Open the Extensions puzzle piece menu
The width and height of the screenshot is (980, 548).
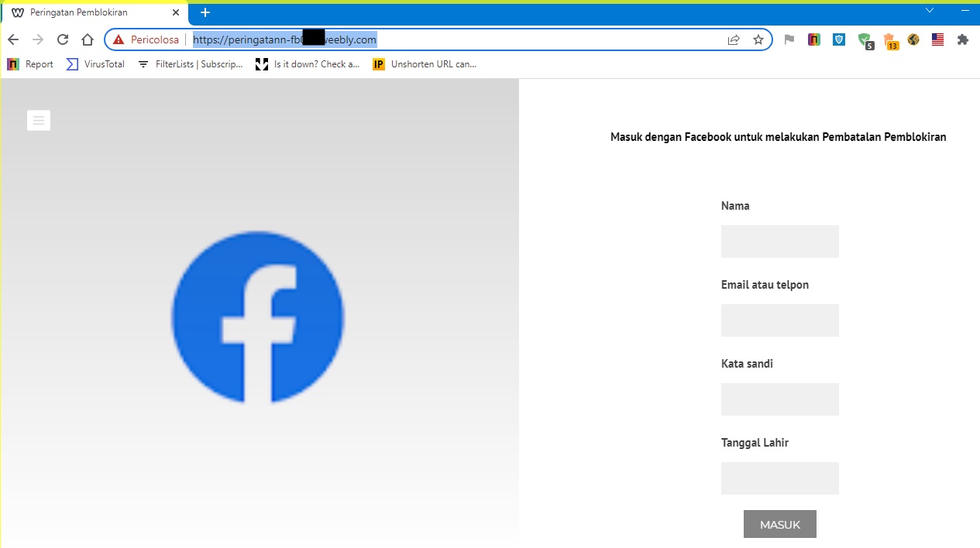click(963, 39)
